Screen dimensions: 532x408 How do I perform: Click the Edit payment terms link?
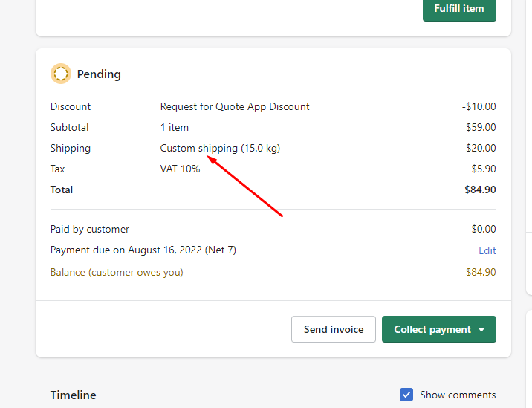(x=487, y=250)
